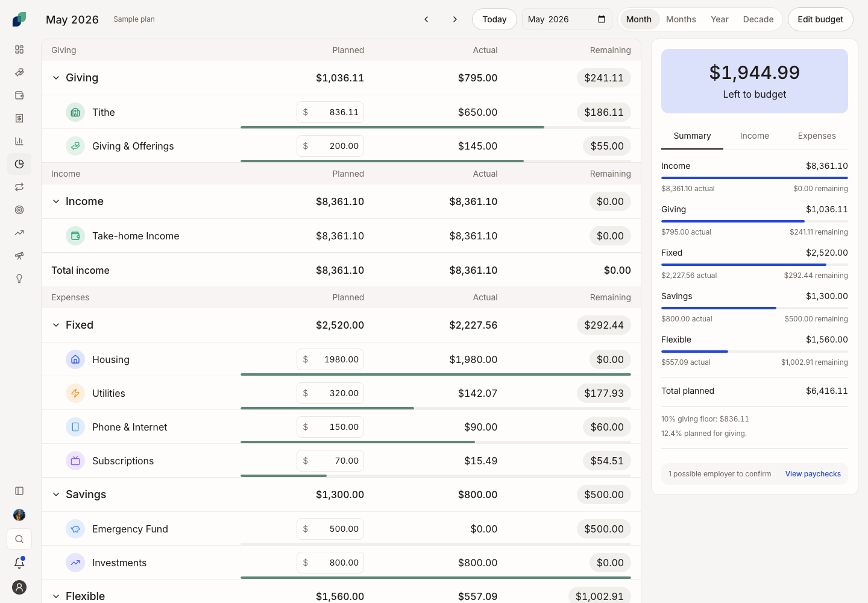This screenshot has width=868, height=603.
Task: Open the repeat arrows icon in sidebar
Action: pyautogui.click(x=19, y=187)
